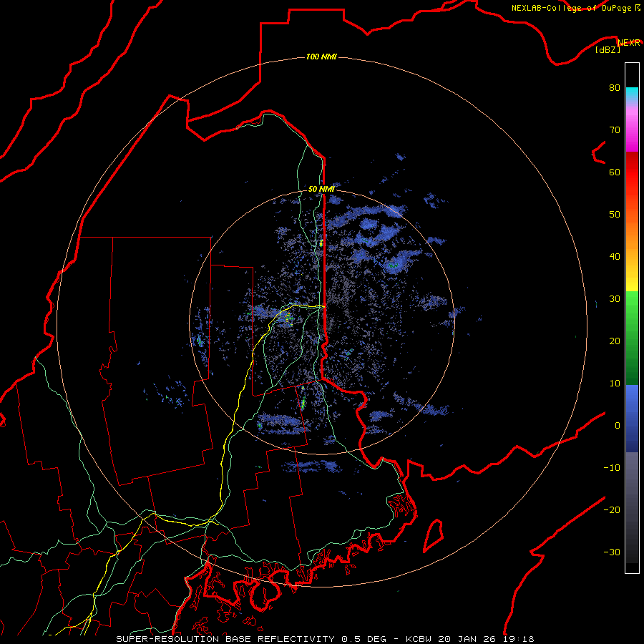Click the -20 value on the dBZ scale

(612, 510)
